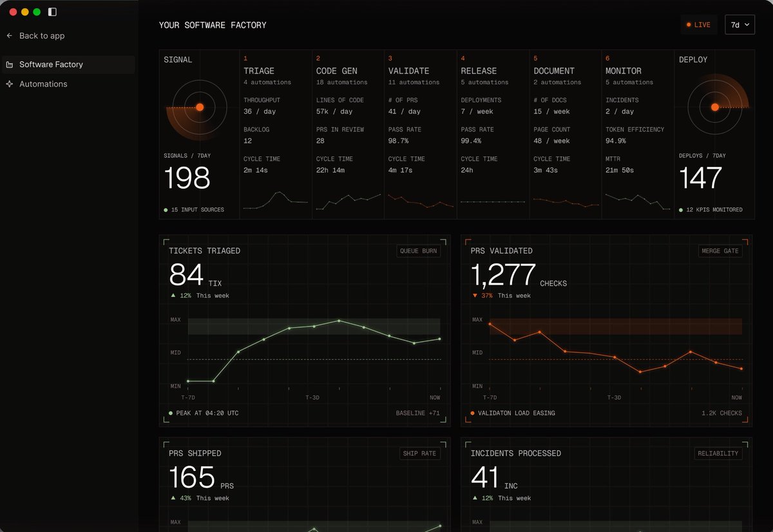Click MTTR 21m 50s value
Screen dimensions: 773x532
pos(620,170)
